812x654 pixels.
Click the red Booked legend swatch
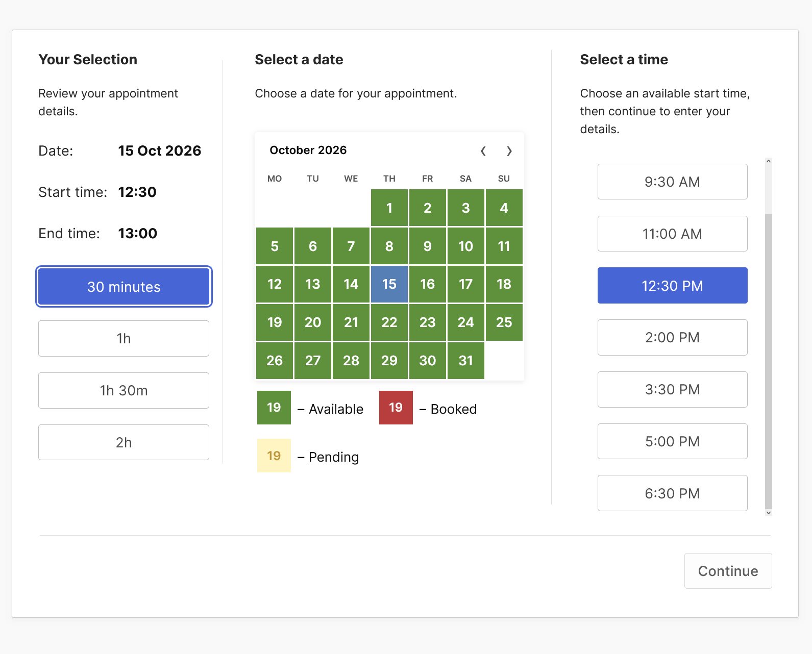(x=396, y=408)
